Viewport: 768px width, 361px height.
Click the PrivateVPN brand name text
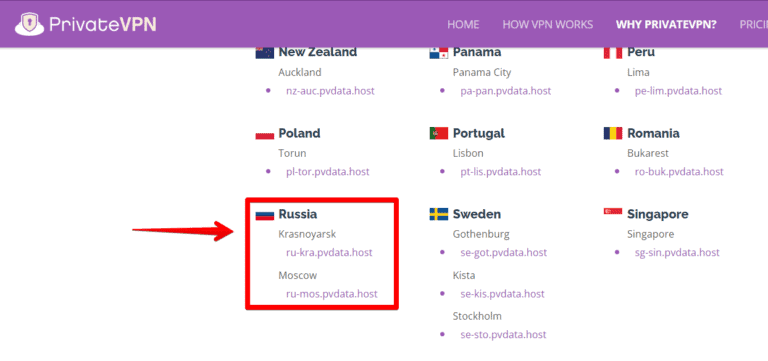103,24
